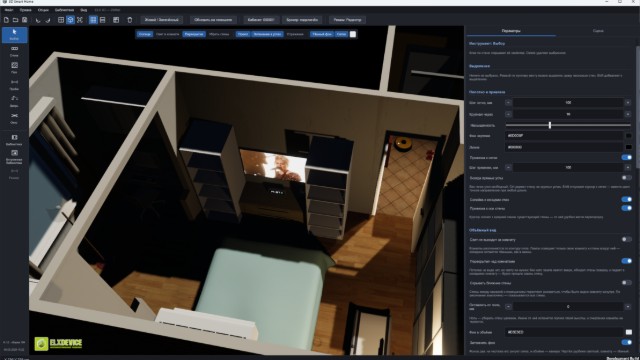
Task: Enable Всегда прямые углы switch
Action: (x=627, y=178)
